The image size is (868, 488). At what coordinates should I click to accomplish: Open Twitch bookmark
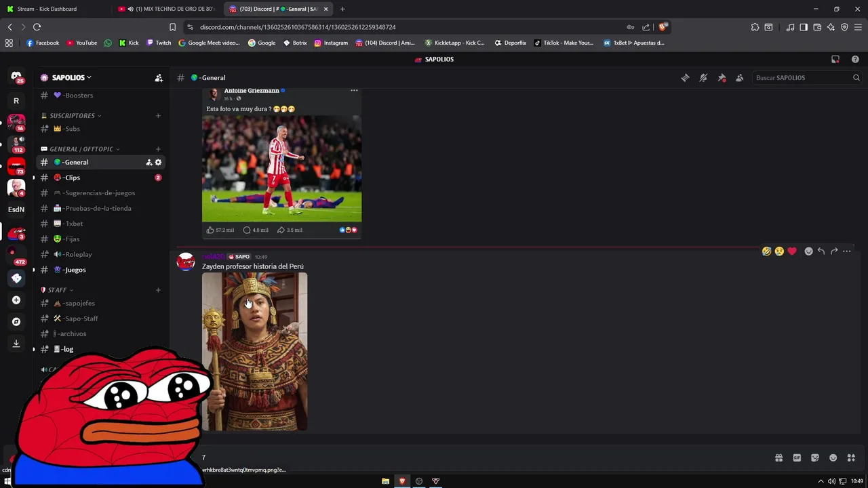click(159, 43)
